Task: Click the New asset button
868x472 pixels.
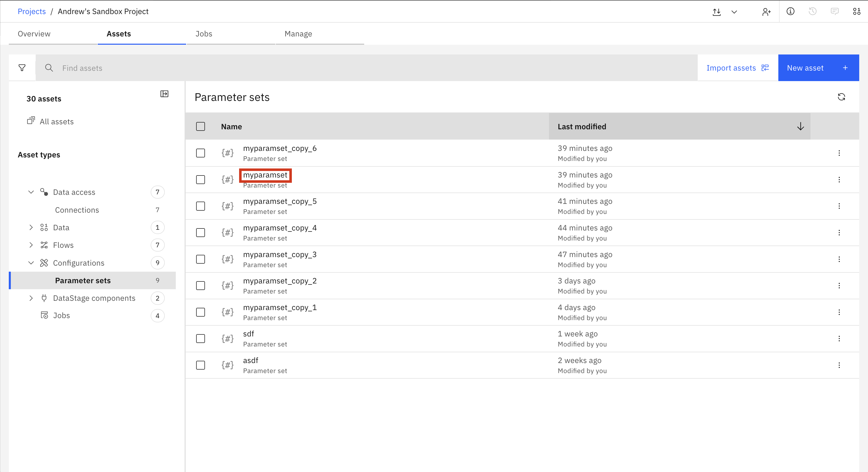Action: (x=818, y=68)
